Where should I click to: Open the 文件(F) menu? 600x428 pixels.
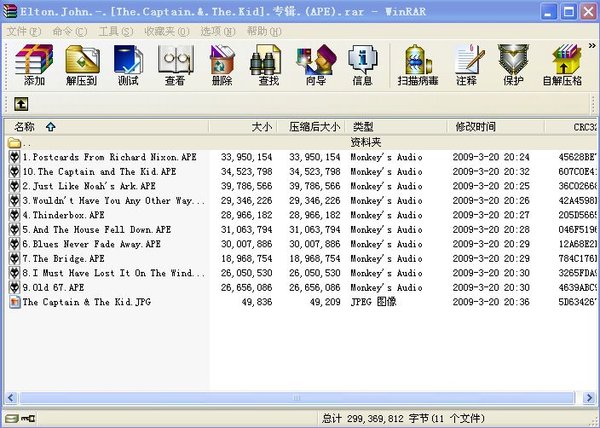point(24,31)
